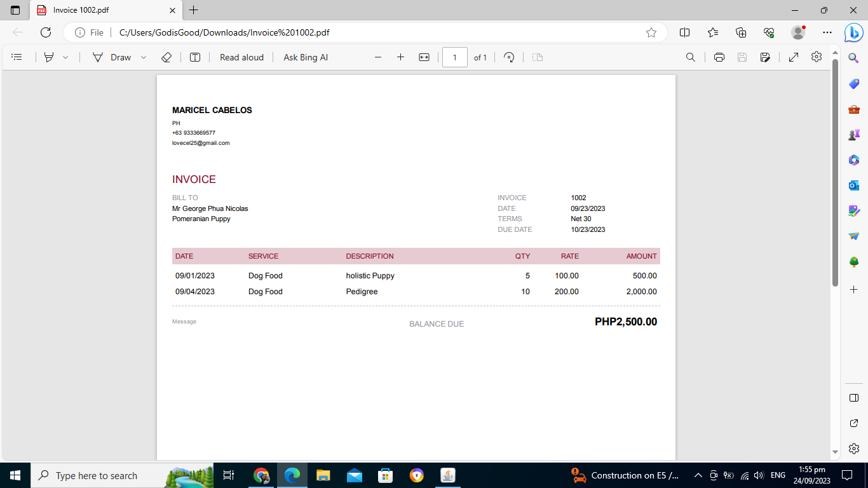
Task: Open the PDF find search icon
Action: coord(691,57)
